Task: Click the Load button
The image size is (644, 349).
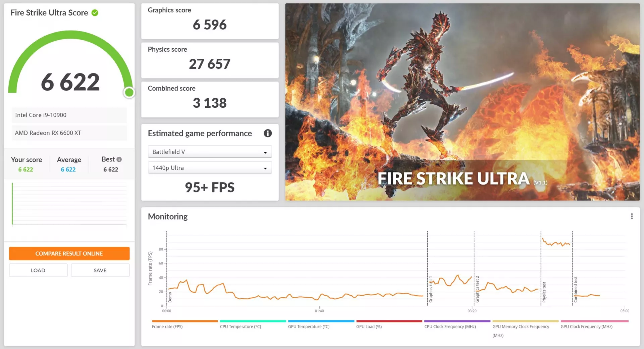Action: 38,270
